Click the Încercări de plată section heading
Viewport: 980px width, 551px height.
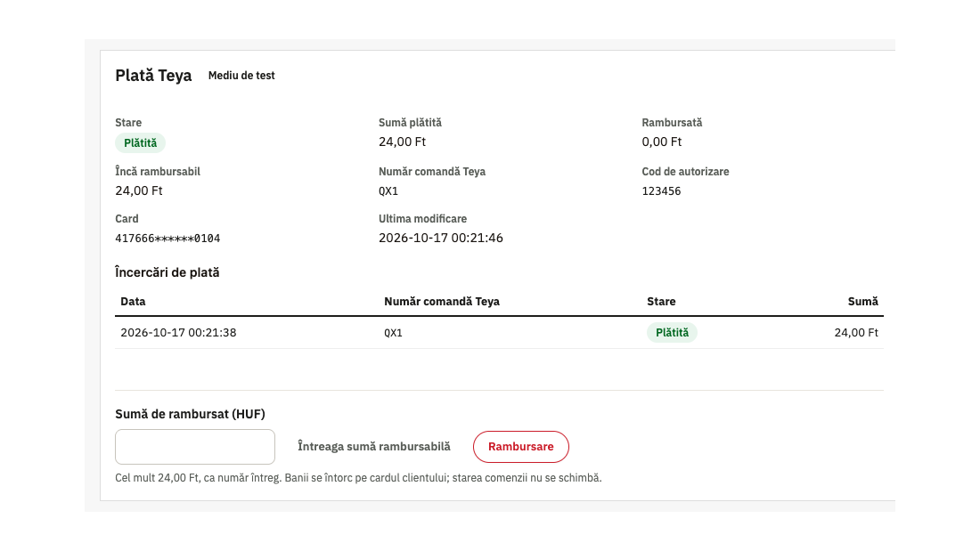tap(167, 272)
